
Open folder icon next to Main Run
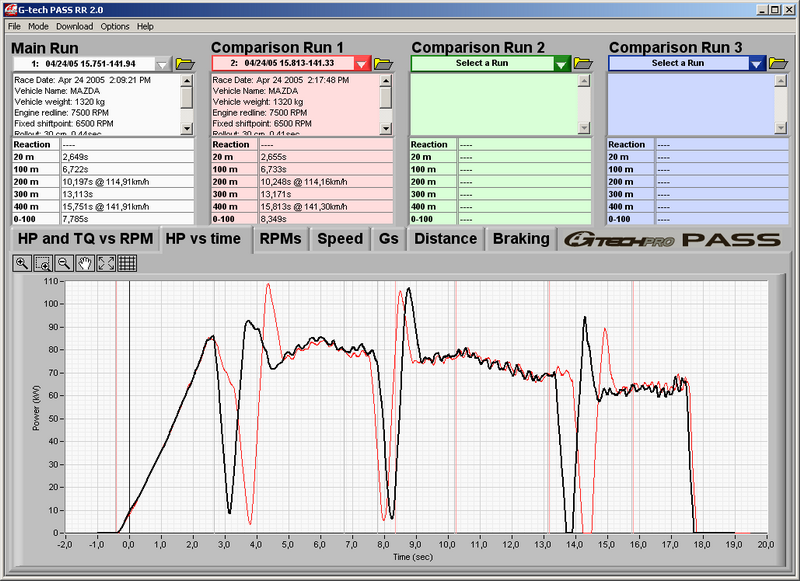pos(185,63)
